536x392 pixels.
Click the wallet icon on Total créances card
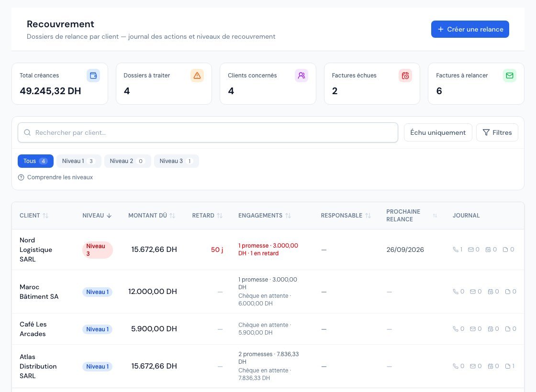click(93, 76)
